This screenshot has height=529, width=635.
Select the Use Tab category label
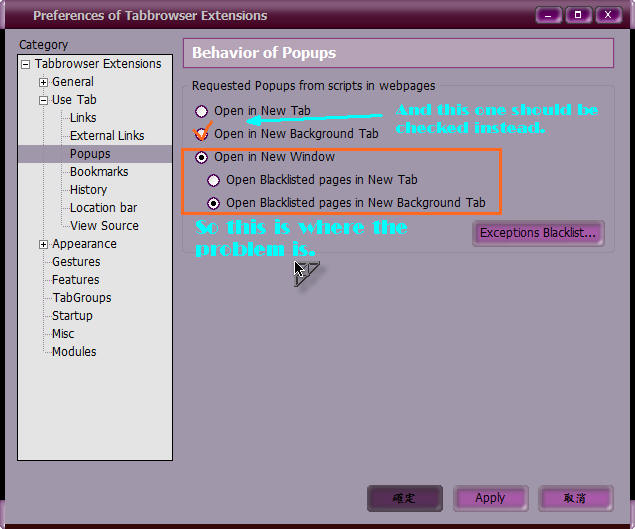point(74,100)
